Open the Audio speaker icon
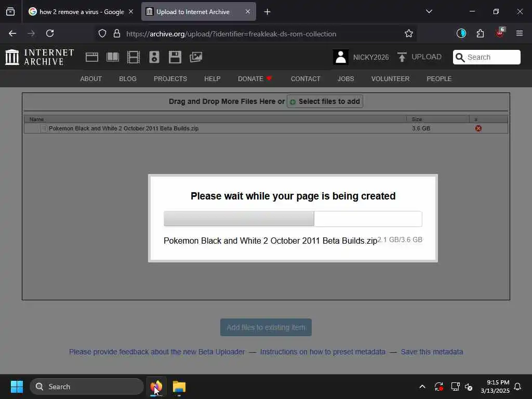The height and width of the screenshot is (399, 532). [154, 57]
